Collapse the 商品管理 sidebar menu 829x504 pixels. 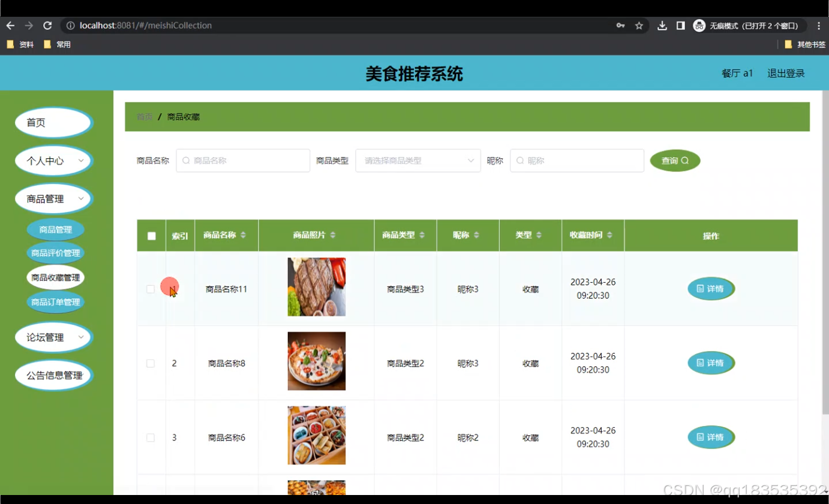pos(53,199)
